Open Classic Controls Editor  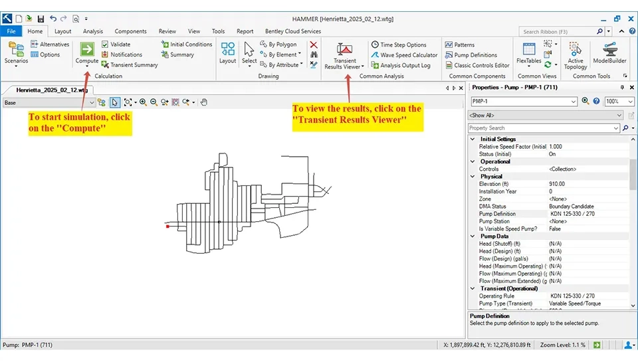(x=481, y=65)
